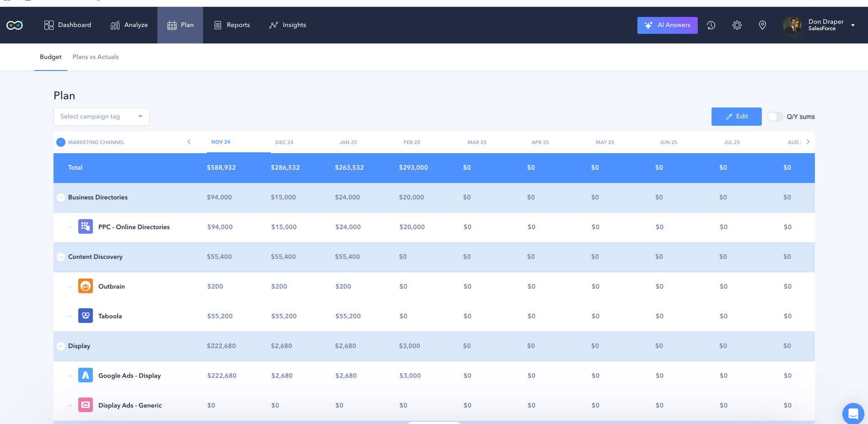Click Outbrain DEC 24 value $200
The height and width of the screenshot is (424, 868).
coord(279,287)
